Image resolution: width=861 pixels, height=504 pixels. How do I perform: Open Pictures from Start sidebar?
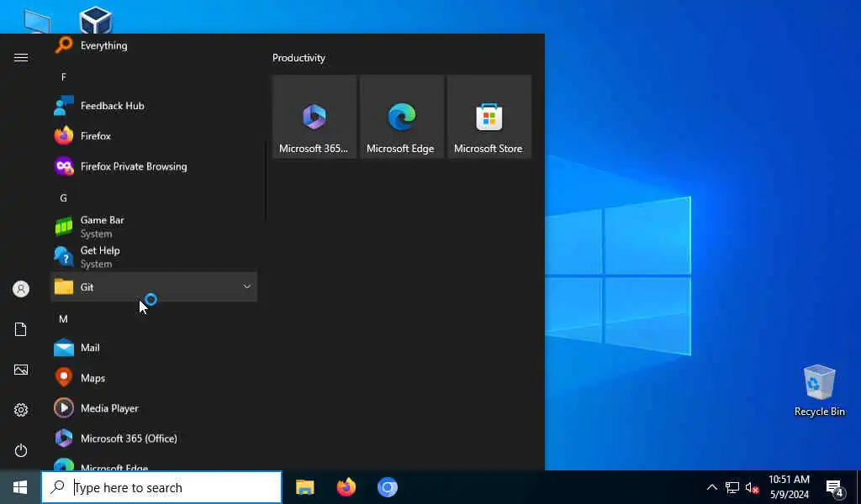click(x=21, y=370)
